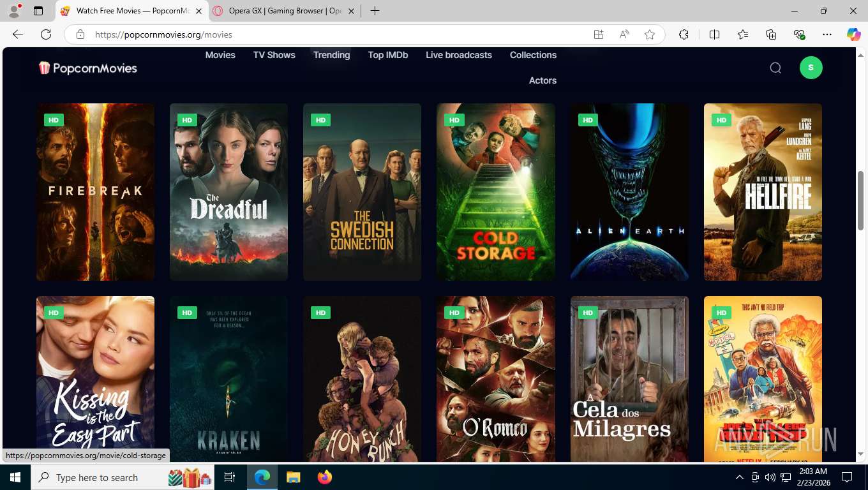Select Microsoft Edge taskbar icon
The height and width of the screenshot is (490, 868).
pos(262,477)
